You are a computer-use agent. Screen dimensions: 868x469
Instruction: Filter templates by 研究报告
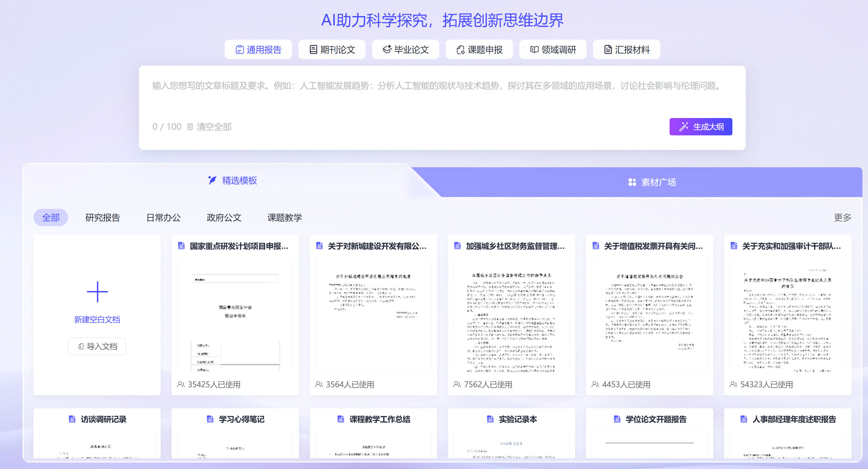click(x=103, y=217)
